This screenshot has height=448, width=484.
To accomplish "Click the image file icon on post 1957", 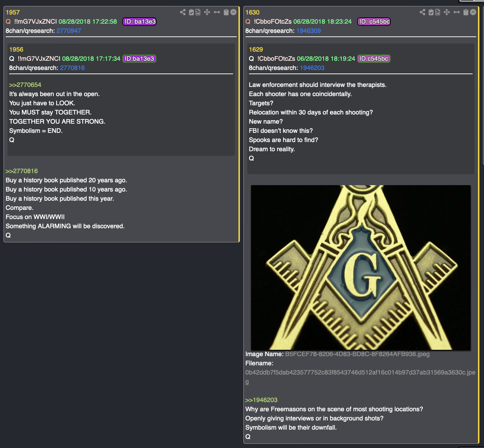I will click(x=198, y=12).
